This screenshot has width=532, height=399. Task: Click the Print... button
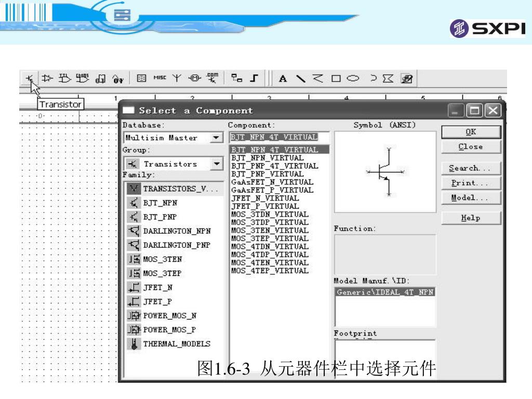coord(471,183)
